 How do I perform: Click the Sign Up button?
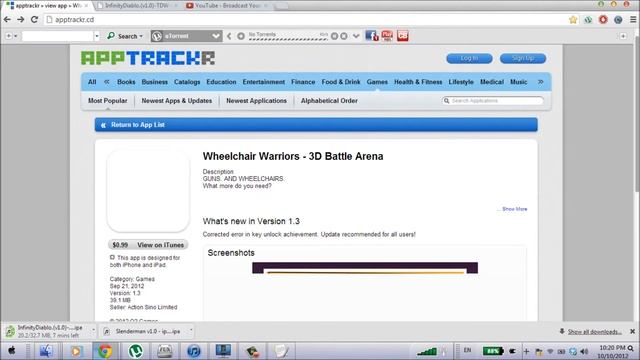(x=523, y=58)
